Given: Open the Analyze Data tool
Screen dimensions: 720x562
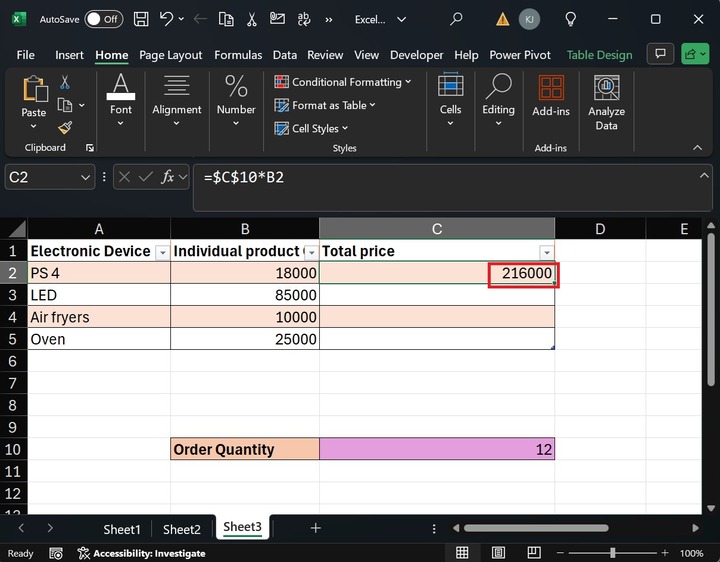Looking at the screenshot, I should 606,103.
